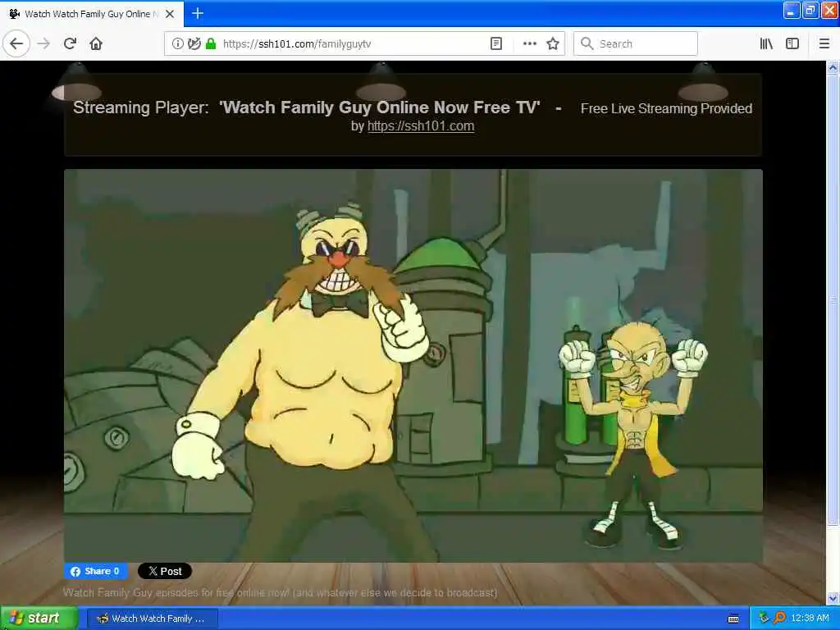
Task: Restore down the browser window
Action: [810, 11]
